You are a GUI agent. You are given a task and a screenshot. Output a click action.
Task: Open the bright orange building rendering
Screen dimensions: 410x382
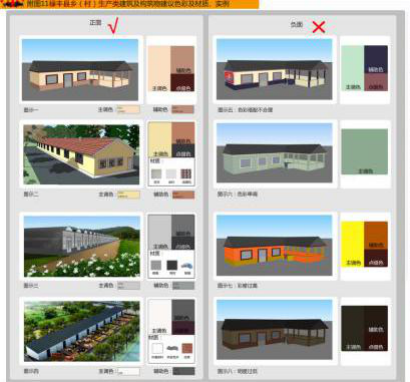point(274,245)
